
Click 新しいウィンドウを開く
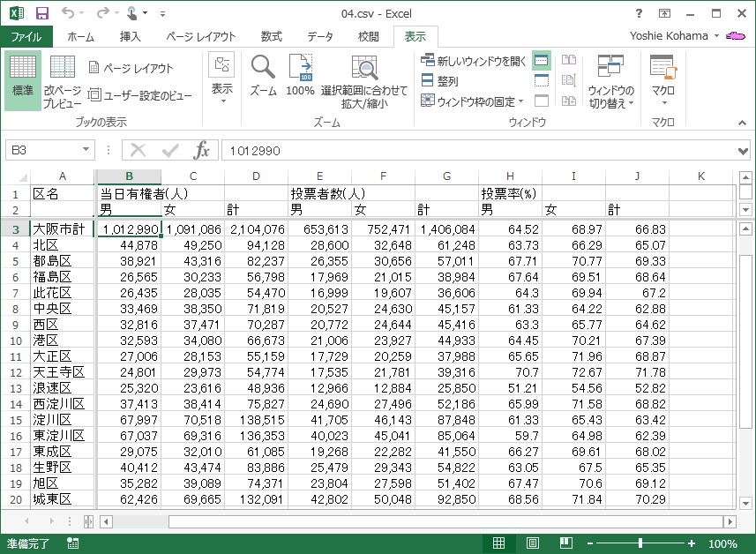(473, 61)
